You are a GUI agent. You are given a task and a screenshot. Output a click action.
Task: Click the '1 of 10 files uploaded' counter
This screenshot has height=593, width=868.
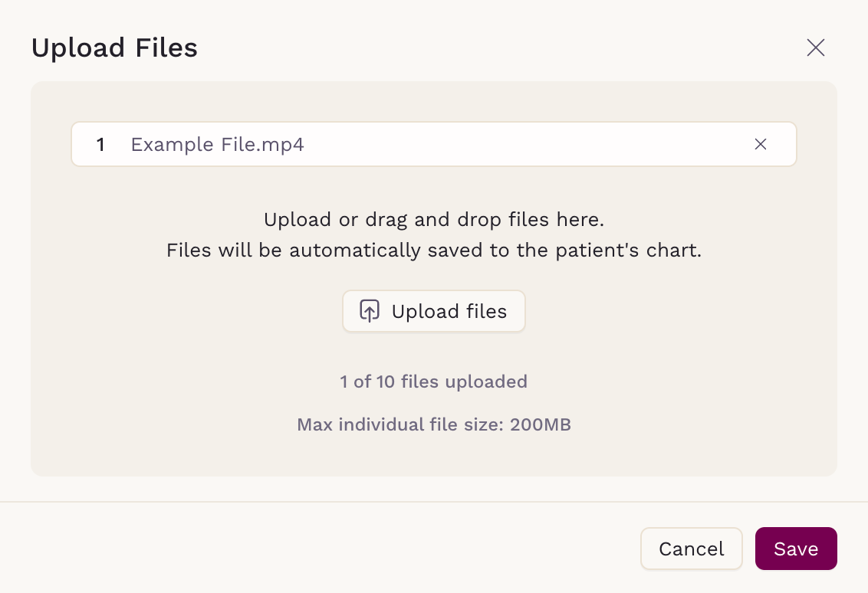(x=433, y=382)
